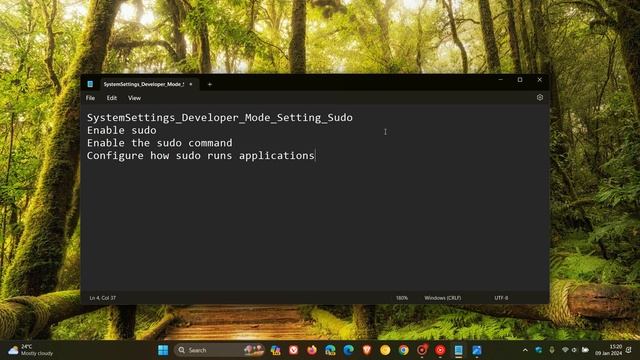Open the dark red circular taskbar app
Viewport: 640px width, 360px height.
coord(422,350)
